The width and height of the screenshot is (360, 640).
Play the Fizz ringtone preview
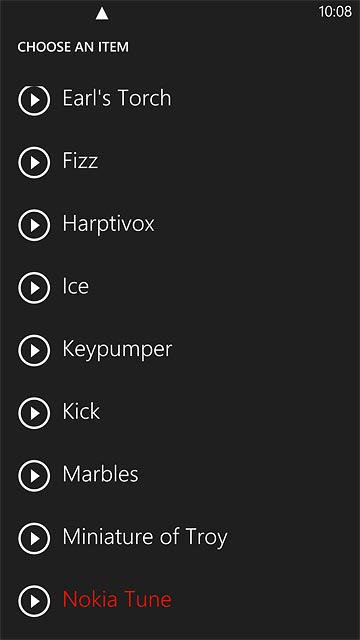(34, 162)
